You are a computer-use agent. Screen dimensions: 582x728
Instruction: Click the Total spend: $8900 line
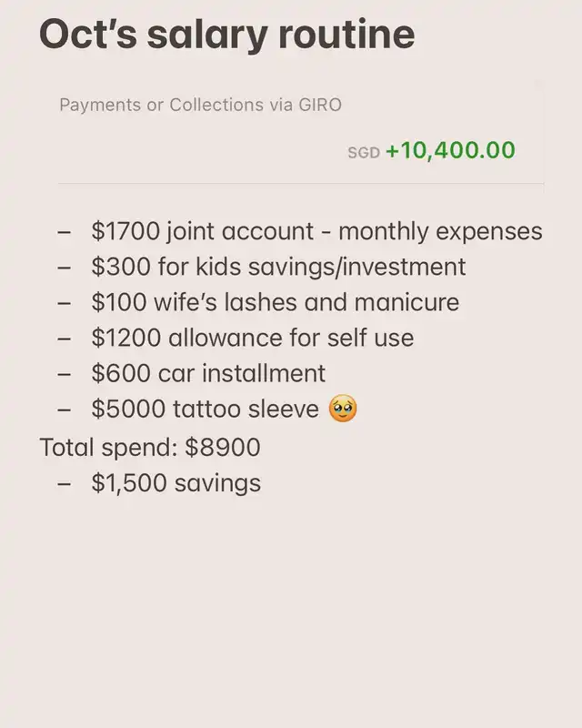coord(150,447)
